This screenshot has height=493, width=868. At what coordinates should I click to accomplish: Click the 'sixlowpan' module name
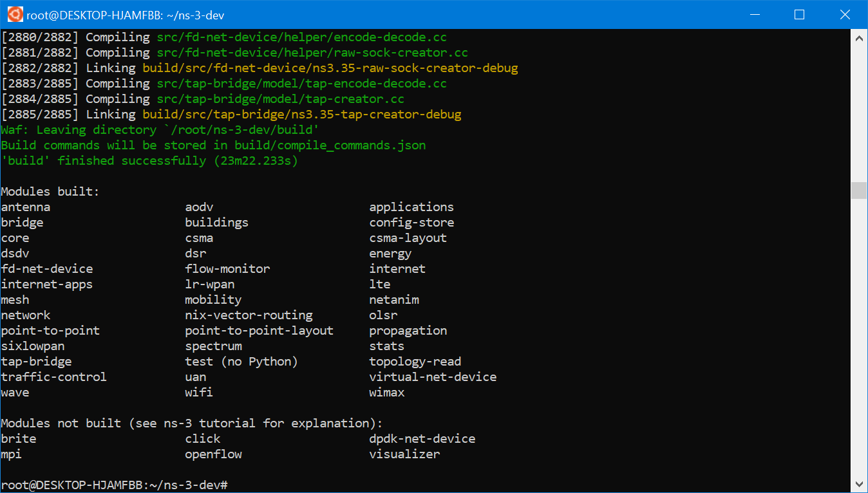tap(33, 346)
